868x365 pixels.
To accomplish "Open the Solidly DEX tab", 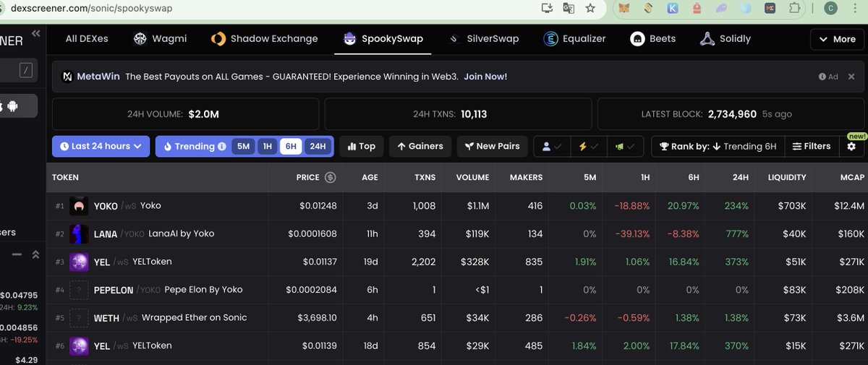I will (x=726, y=38).
